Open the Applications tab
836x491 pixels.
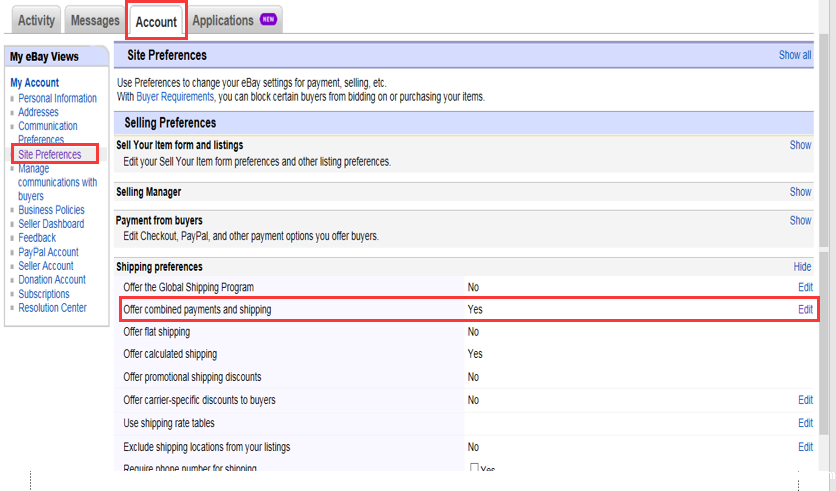223,20
